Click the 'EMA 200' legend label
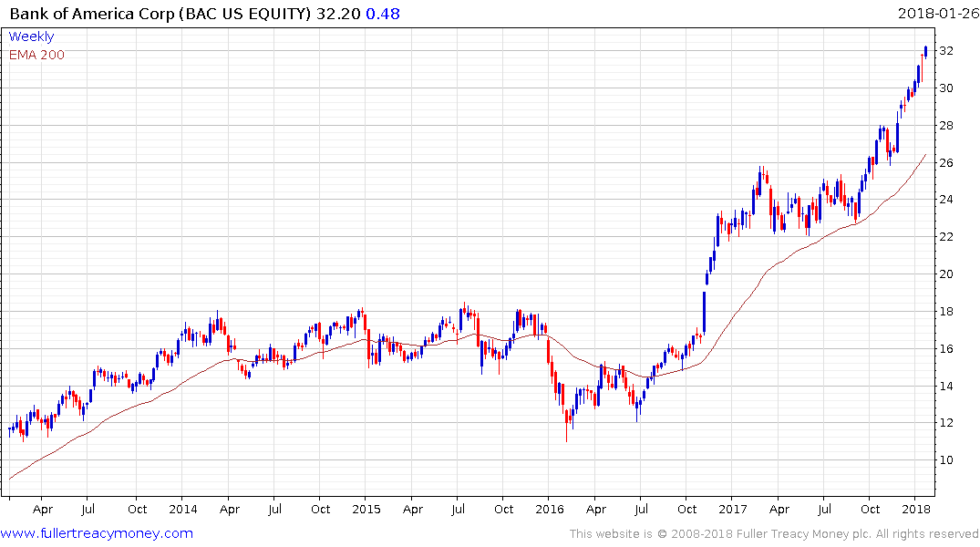980x547 pixels. [x=36, y=55]
